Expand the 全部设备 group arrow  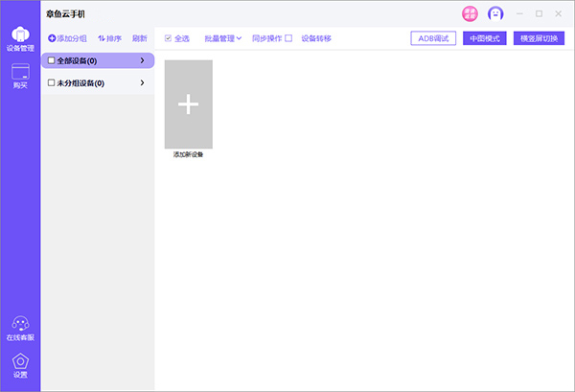coord(143,60)
